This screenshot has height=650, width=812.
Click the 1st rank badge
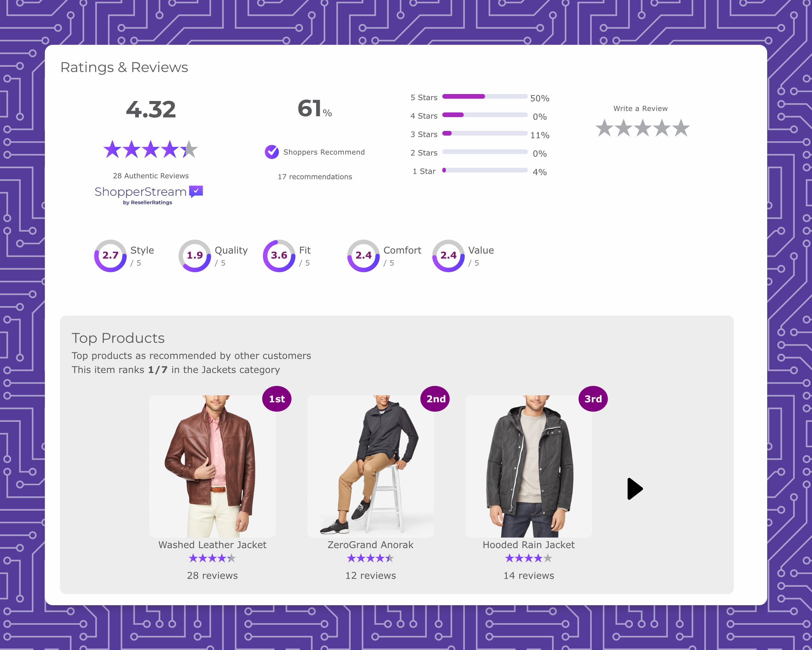[277, 399]
